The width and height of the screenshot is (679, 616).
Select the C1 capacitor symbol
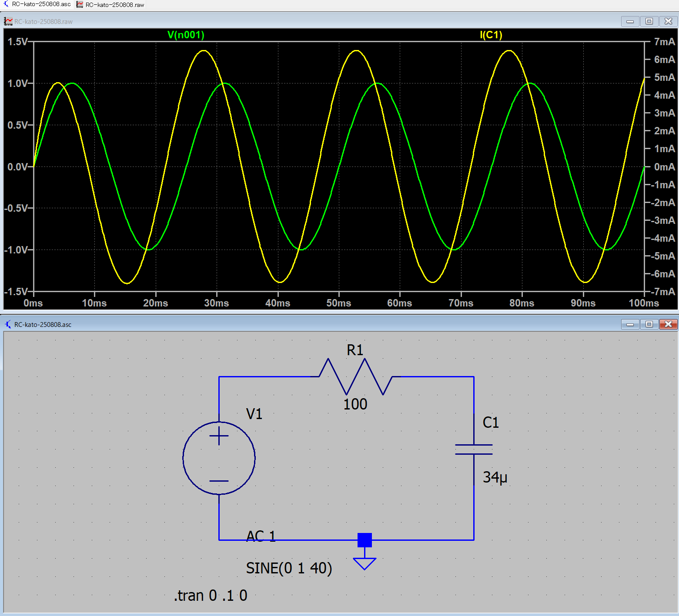click(474, 450)
